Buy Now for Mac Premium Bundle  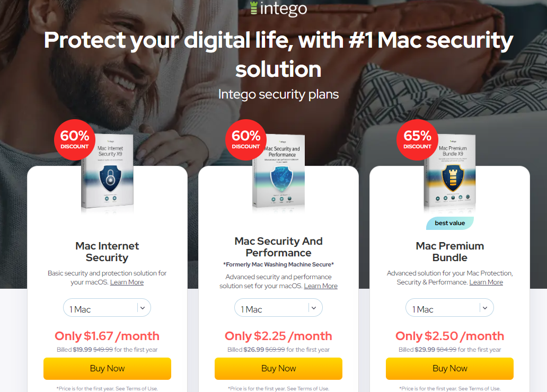pyautogui.click(x=449, y=369)
